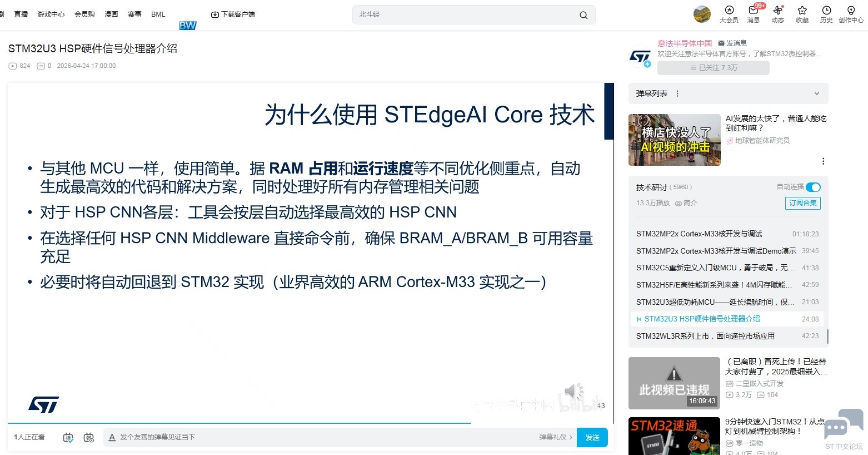Open the floating chat bubble icon
This screenshot has width=868, height=455.
[x=844, y=424]
